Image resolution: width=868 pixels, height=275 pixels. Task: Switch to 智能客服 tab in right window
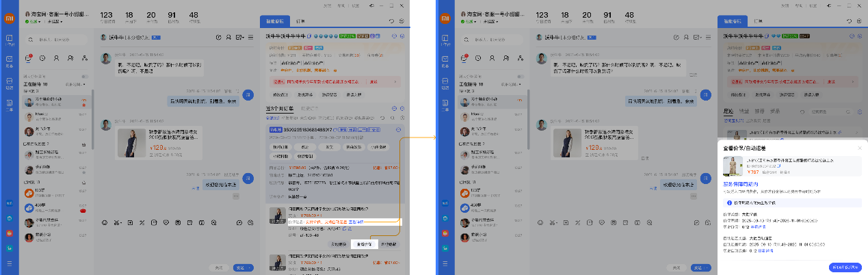pyautogui.click(x=734, y=23)
